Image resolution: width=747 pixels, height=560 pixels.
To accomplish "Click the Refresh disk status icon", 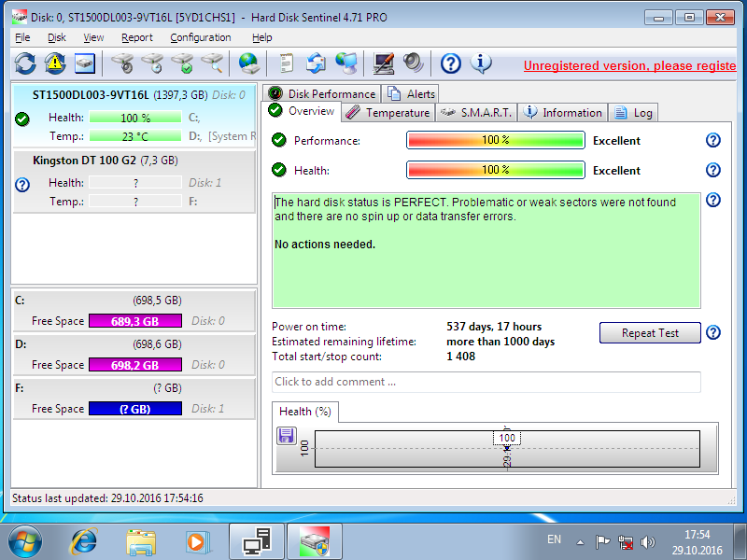I will (x=25, y=63).
